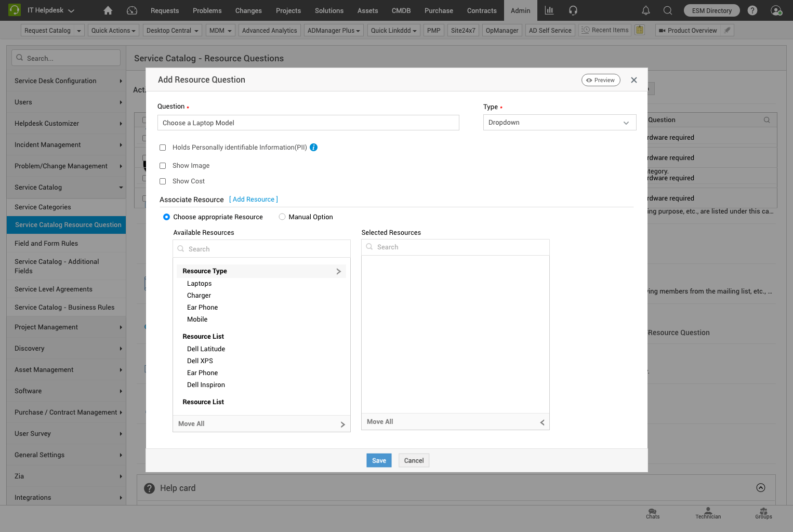The height and width of the screenshot is (532, 793).
Task: Expand Resource Type in Available Resources
Action: tap(338, 271)
